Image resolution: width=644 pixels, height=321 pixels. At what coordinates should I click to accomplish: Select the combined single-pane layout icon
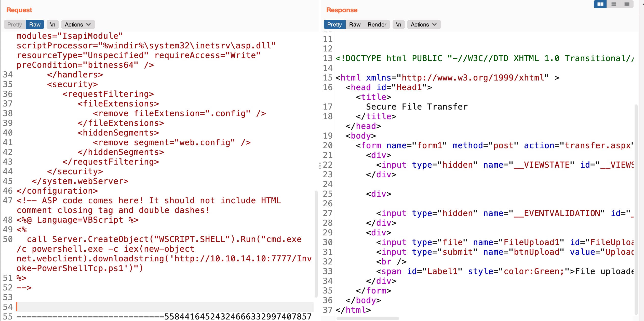pos(627,4)
